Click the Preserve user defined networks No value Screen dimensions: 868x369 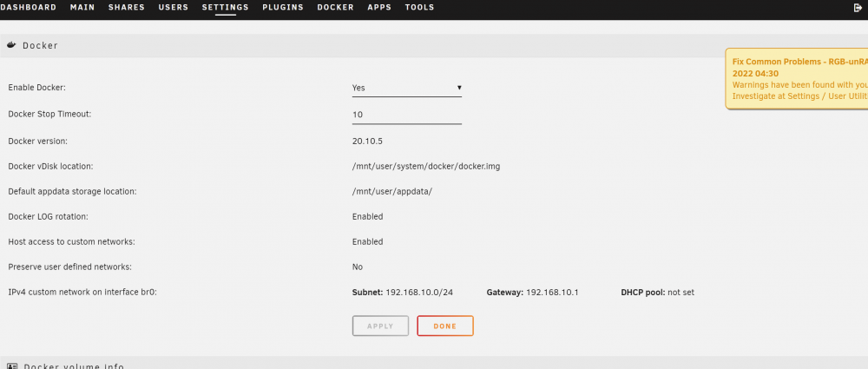[x=358, y=267]
